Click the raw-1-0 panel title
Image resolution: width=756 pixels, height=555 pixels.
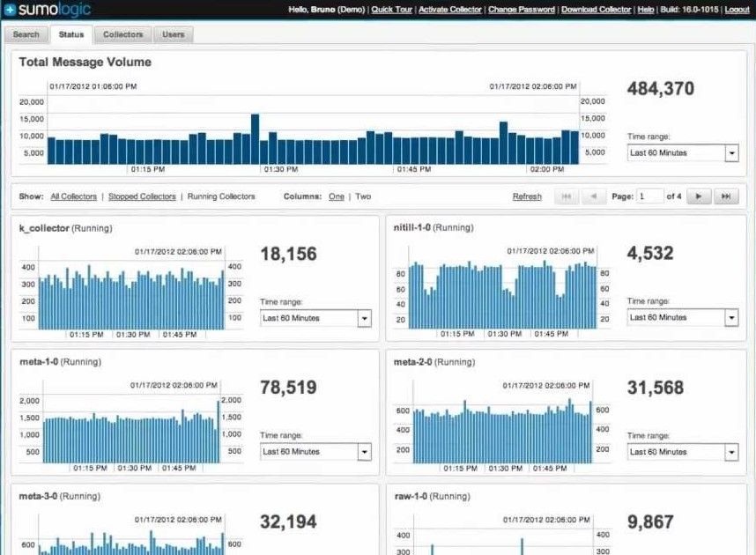point(432,496)
